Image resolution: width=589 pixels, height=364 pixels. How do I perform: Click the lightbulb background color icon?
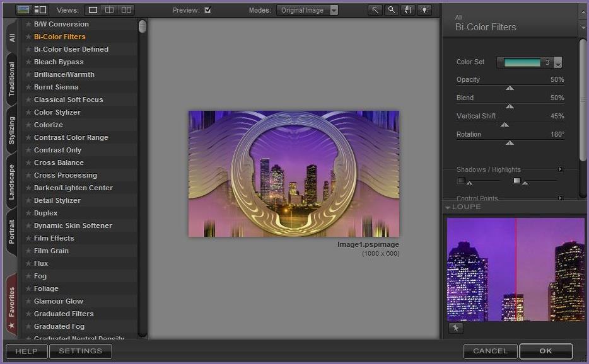424,10
